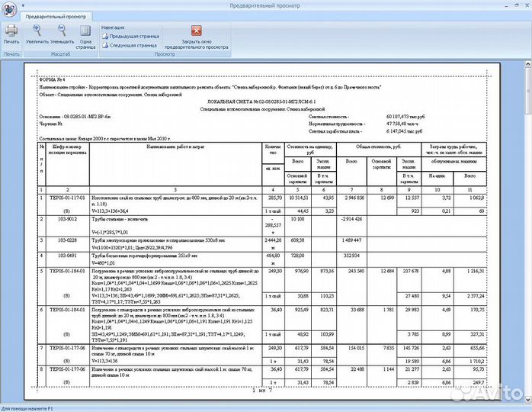Go to Следующая страница
This screenshot has height=412, width=532.
point(130,45)
